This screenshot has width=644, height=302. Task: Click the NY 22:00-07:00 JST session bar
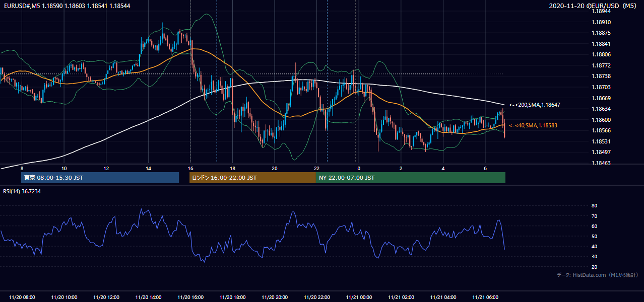tap(411, 178)
